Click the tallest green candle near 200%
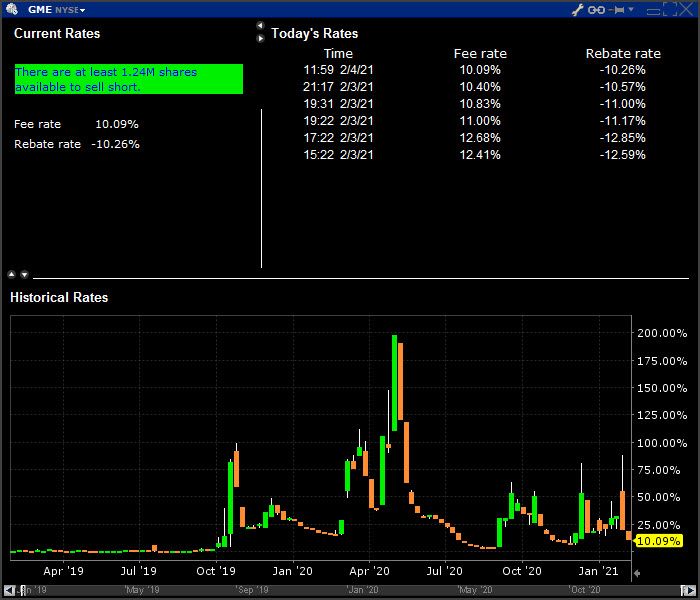 (x=394, y=383)
